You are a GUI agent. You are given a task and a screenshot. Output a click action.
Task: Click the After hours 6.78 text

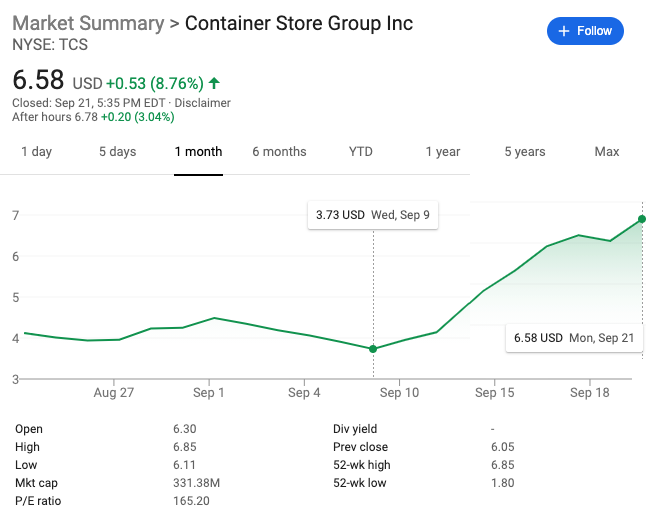click(55, 117)
